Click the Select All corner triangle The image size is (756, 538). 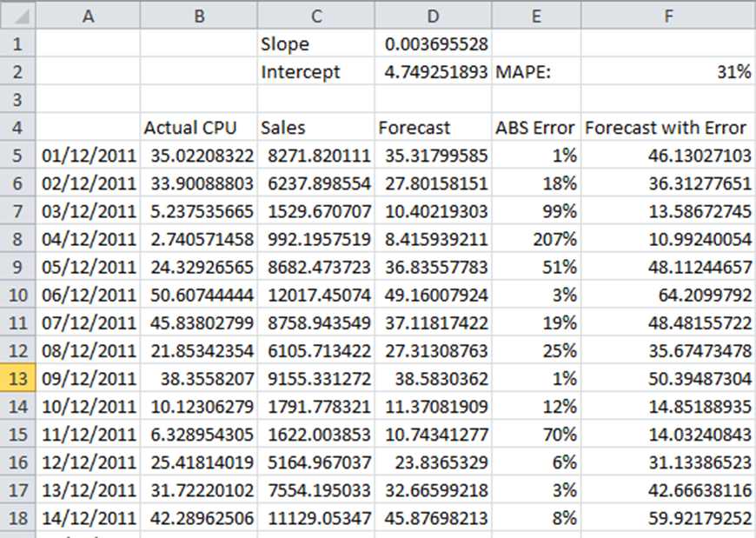click(x=18, y=17)
